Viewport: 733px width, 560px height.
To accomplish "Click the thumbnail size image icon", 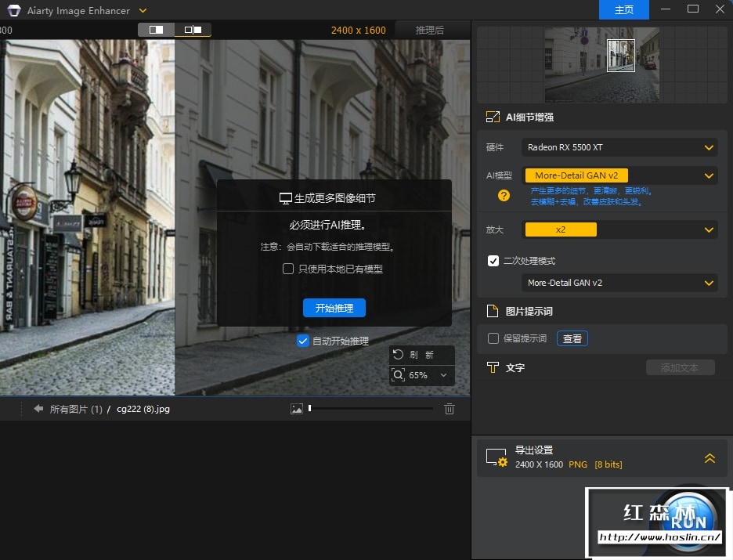I will pos(296,409).
